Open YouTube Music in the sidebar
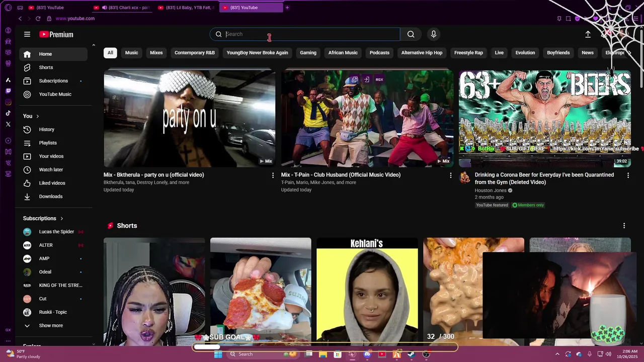Viewport: 644px width, 362px height. tap(53, 94)
